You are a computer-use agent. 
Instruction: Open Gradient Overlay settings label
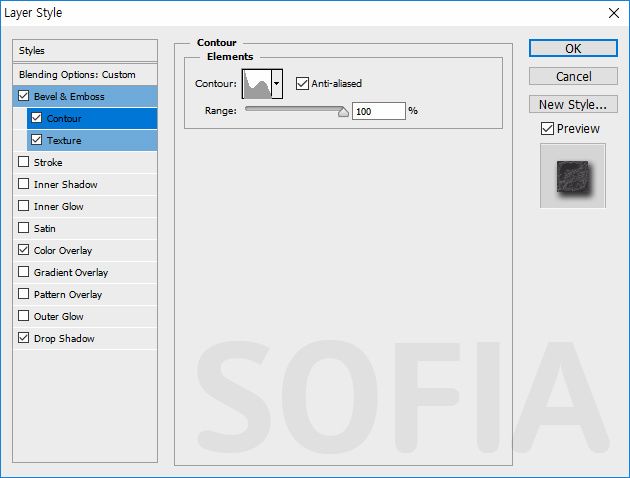click(71, 273)
